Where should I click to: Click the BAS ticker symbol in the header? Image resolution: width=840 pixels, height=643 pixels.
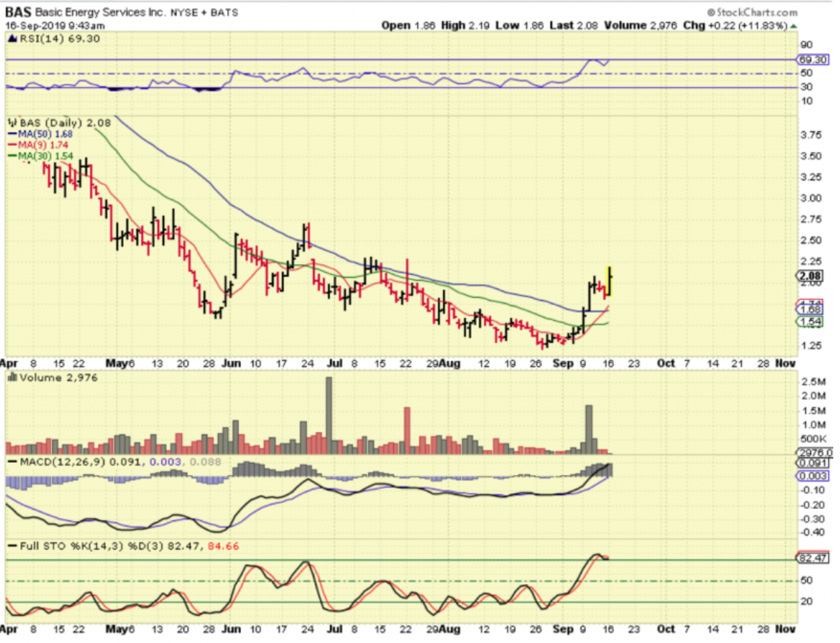pyautogui.click(x=18, y=12)
